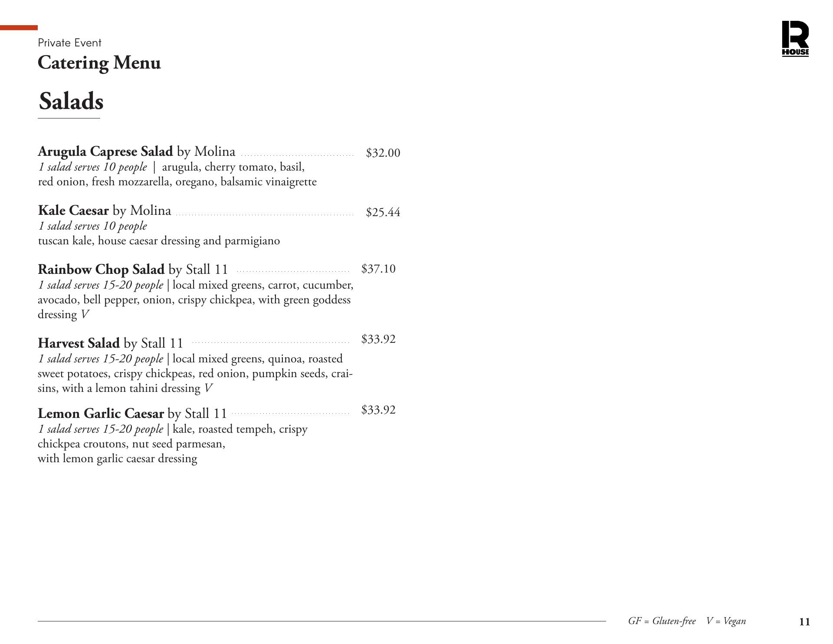
Task: Select the Arugula Caprese Salad title
Action: (x=105, y=151)
